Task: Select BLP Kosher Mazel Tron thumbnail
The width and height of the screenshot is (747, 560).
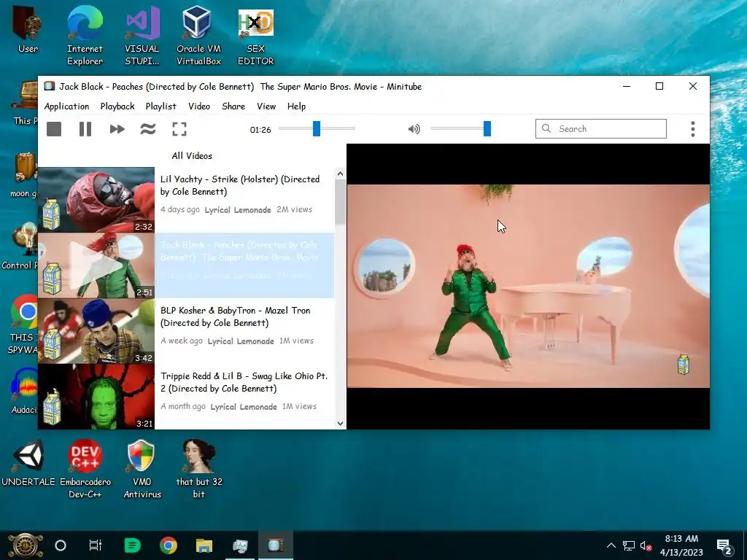Action: pyautogui.click(x=96, y=331)
